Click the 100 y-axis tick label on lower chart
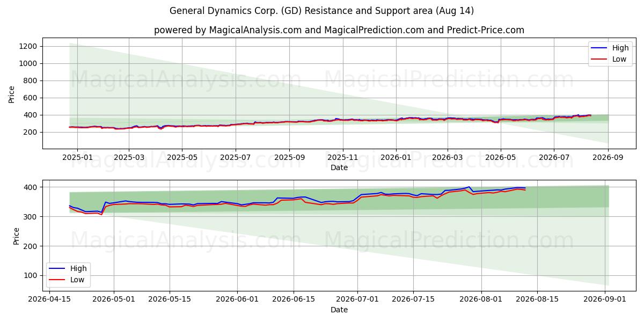The height and width of the screenshot is (322, 644). [30, 275]
